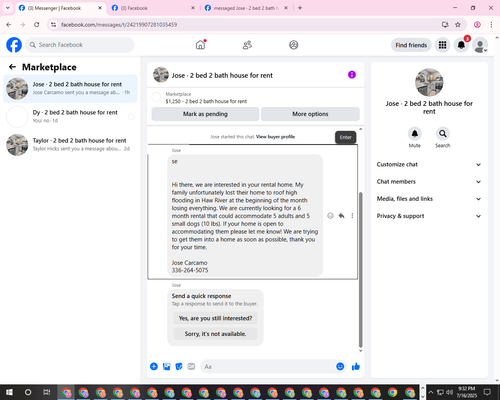Open the View buyer profile link
The height and width of the screenshot is (400, 500).
click(x=275, y=137)
